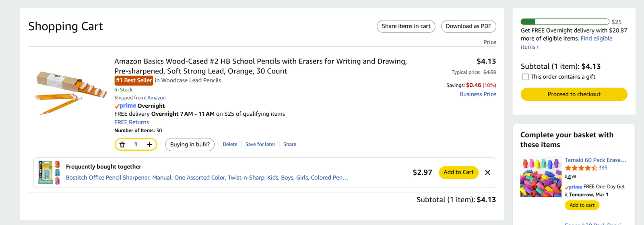Click the Tamaki erasers product image
This screenshot has width=644, height=225.
tap(541, 177)
